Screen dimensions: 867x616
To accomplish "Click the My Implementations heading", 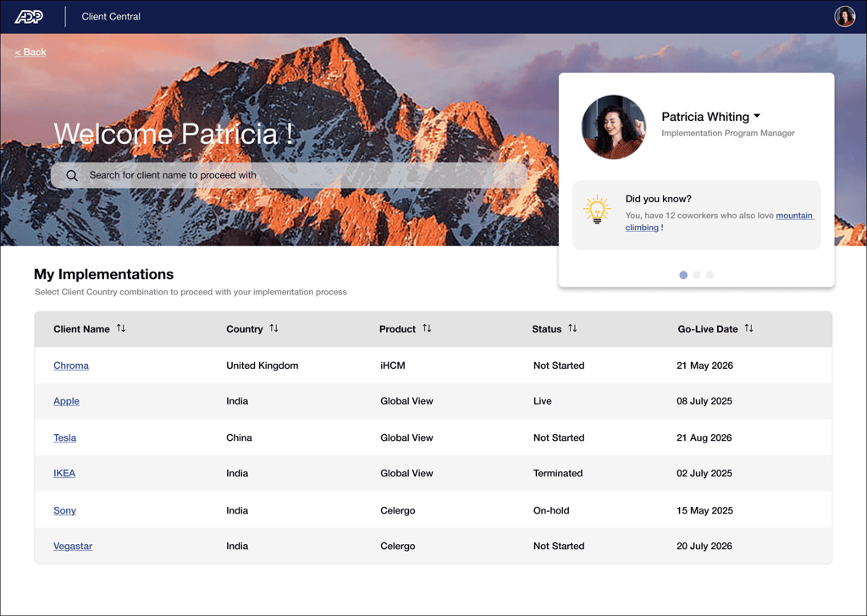I will point(104,274).
